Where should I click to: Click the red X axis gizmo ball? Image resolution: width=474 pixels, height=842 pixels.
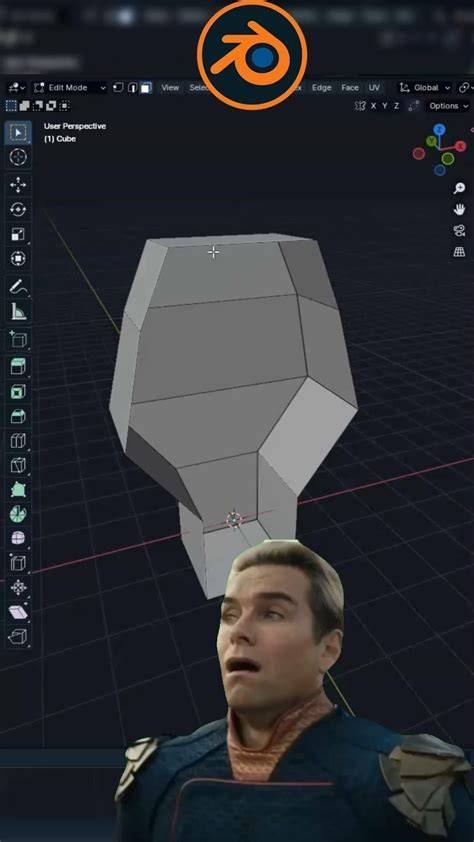click(461, 146)
